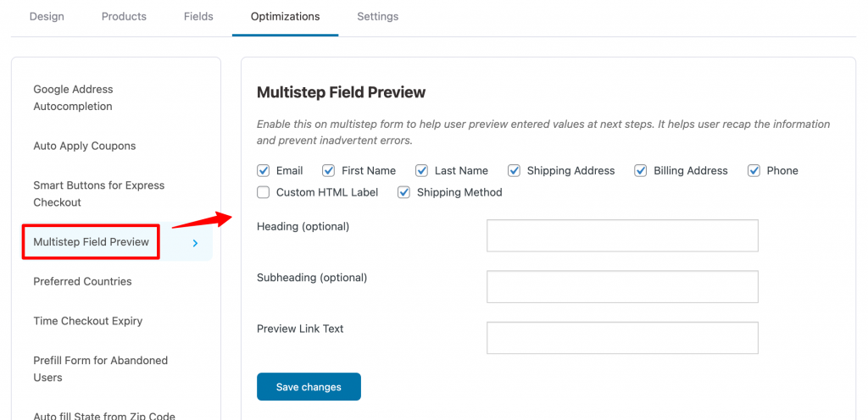Switch to the Design tab

[47, 17]
